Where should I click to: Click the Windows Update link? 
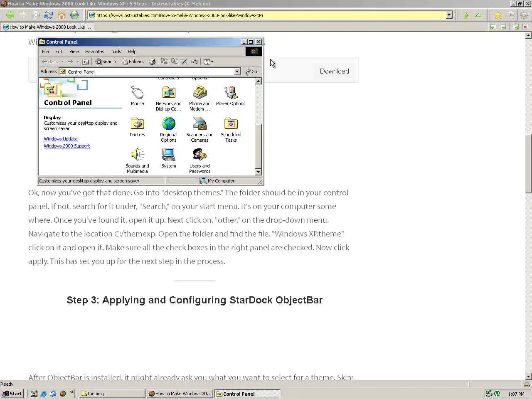tap(61, 139)
